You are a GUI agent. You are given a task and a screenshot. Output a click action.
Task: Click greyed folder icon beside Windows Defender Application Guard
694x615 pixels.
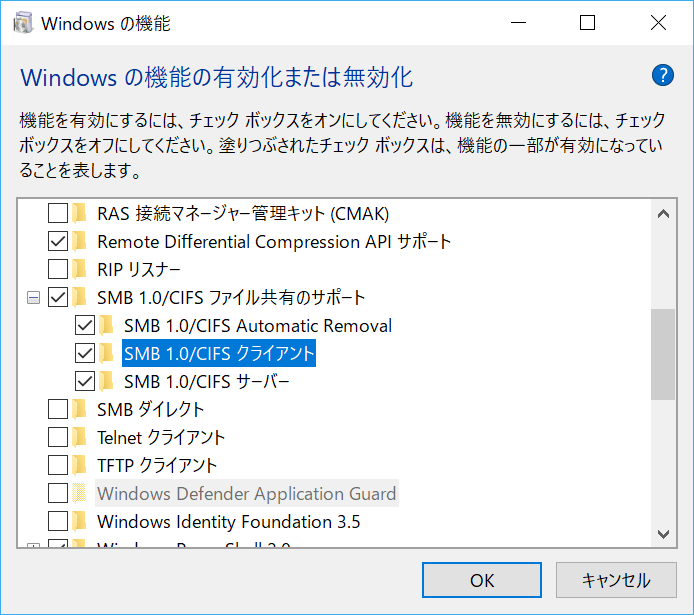coord(79,493)
